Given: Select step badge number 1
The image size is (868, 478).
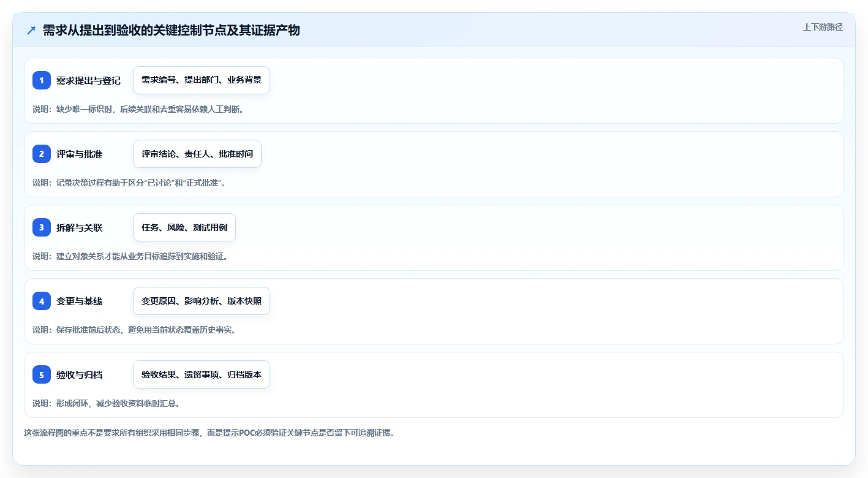Looking at the screenshot, I should pyautogui.click(x=42, y=80).
